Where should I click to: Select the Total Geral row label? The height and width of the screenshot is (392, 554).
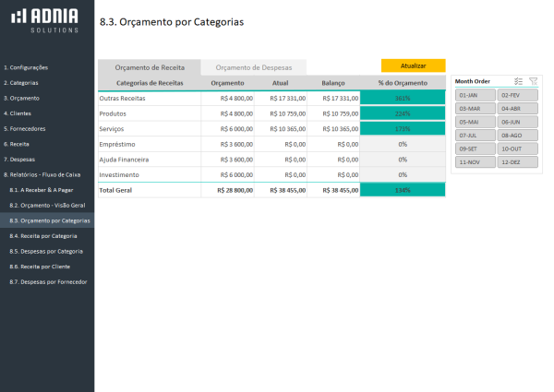[x=116, y=189]
